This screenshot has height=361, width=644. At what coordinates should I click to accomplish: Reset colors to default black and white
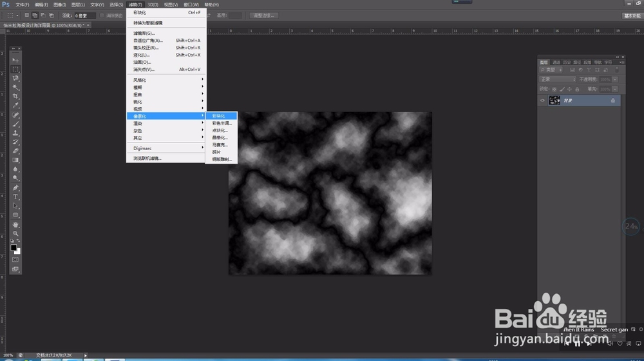pyautogui.click(x=12, y=241)
